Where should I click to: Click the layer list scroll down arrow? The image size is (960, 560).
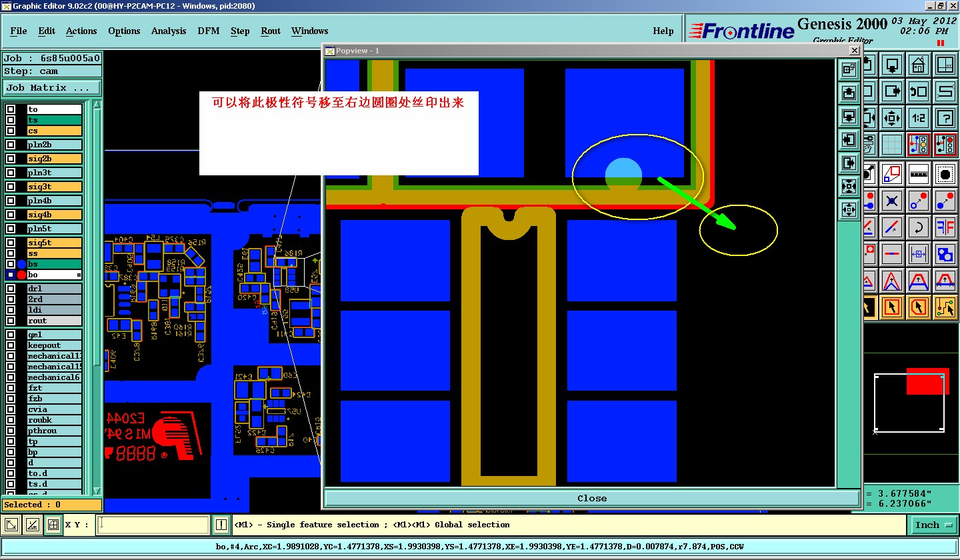(97, 491)
